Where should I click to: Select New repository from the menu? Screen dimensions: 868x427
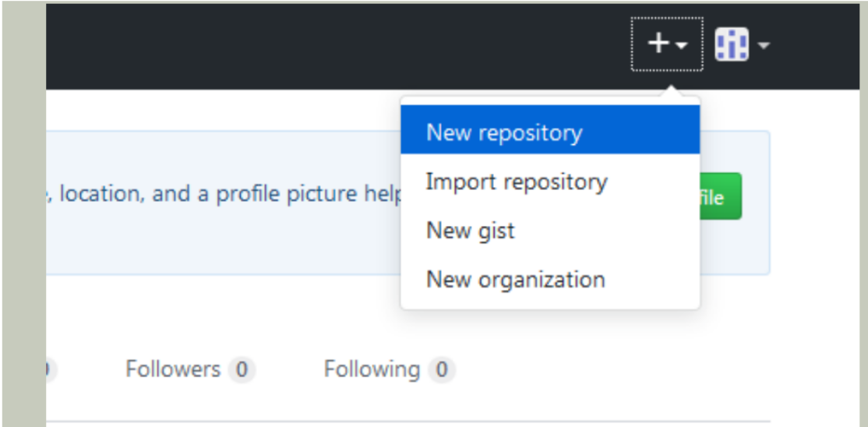coord(504,132)
